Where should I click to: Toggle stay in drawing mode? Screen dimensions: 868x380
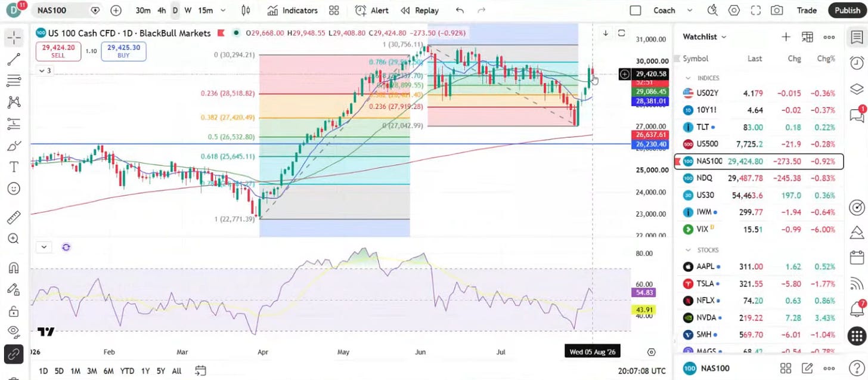14,289
